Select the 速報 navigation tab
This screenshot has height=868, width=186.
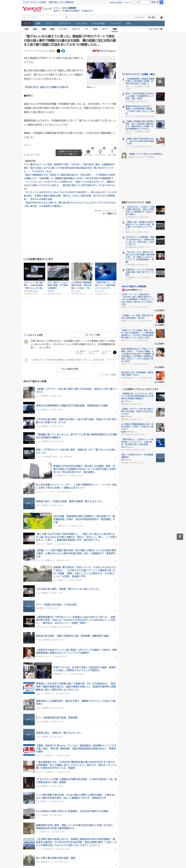click(38, 23)
